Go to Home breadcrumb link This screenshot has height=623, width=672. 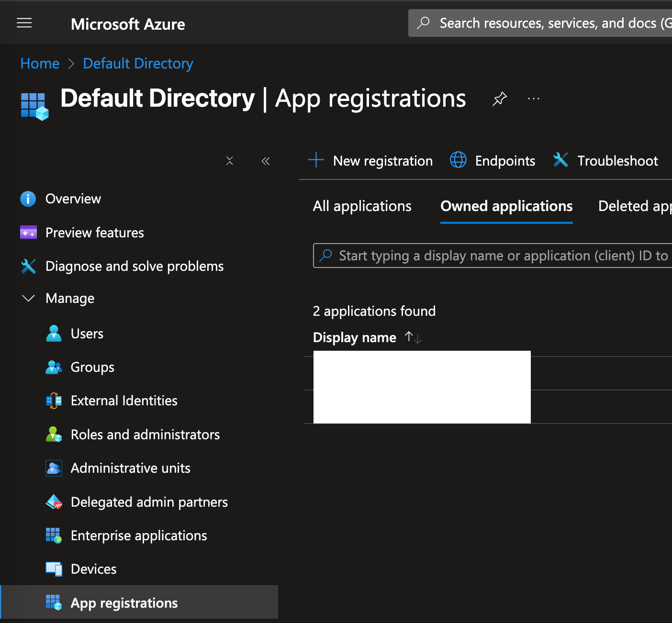click(x=40, y=64)
